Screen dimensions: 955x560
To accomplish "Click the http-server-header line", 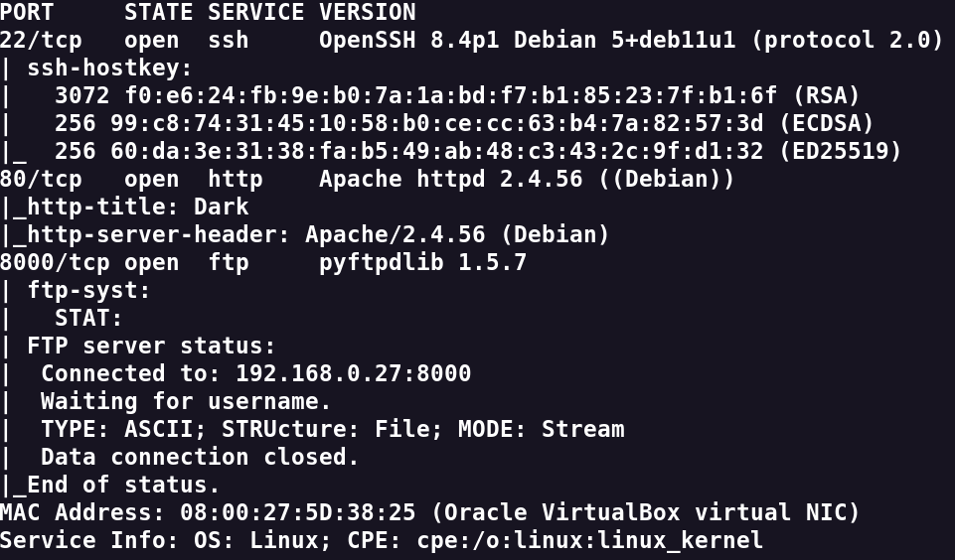I will (311, 235).
